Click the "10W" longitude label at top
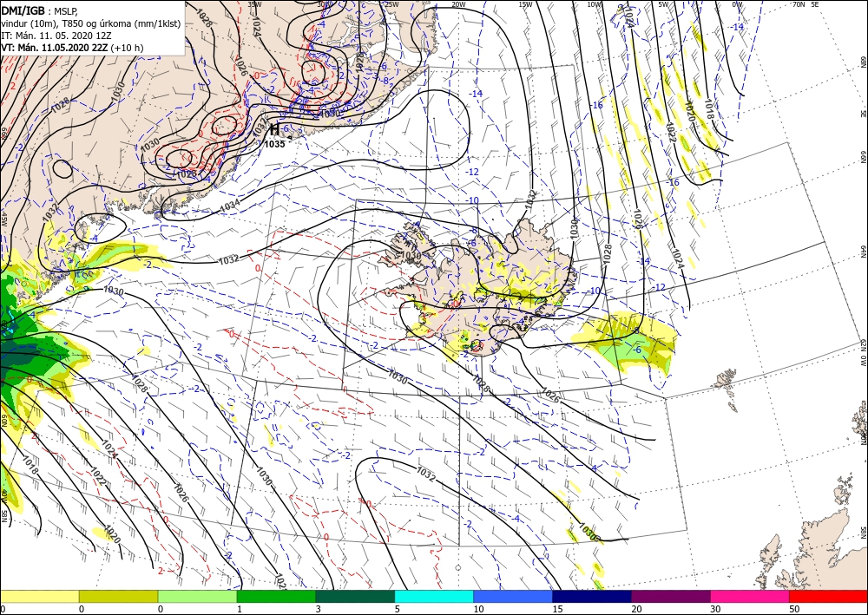The width and height of the screenshot is (868, 615). (595, 4)
